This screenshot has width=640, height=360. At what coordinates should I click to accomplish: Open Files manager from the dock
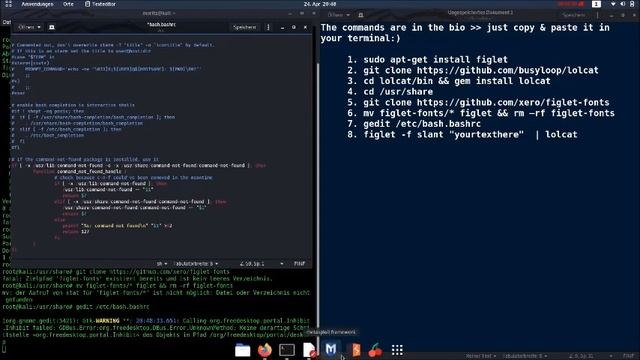pyautogui.click(x=242, y=350)
